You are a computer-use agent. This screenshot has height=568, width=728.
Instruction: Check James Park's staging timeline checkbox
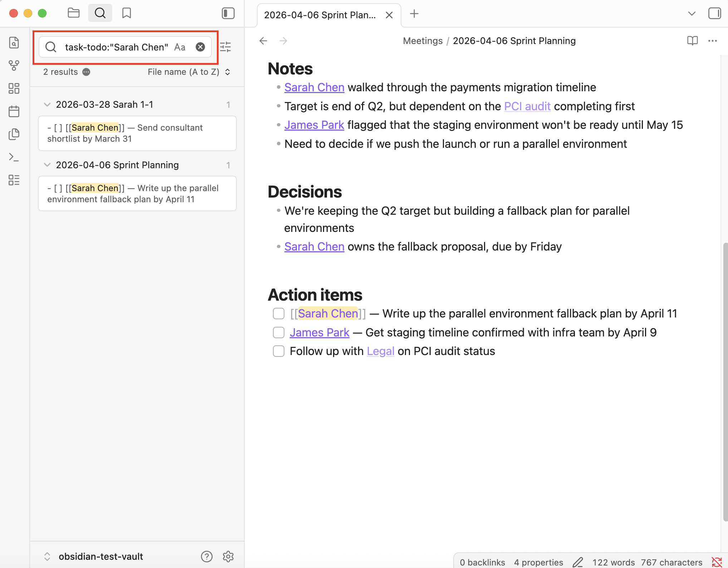[278, 332]
